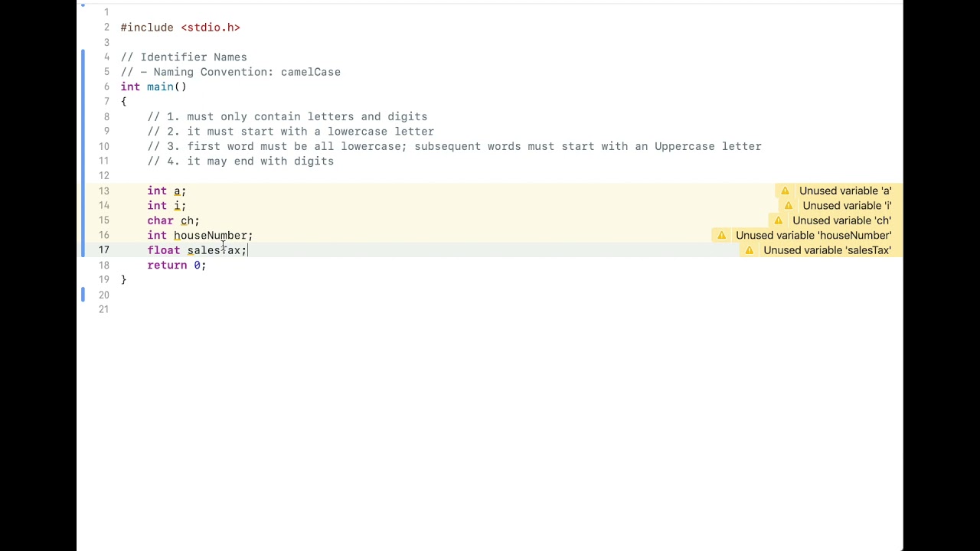Click variable 'i' in the 'int i;' declaration
980x551 pixels.
coord(177,206)
